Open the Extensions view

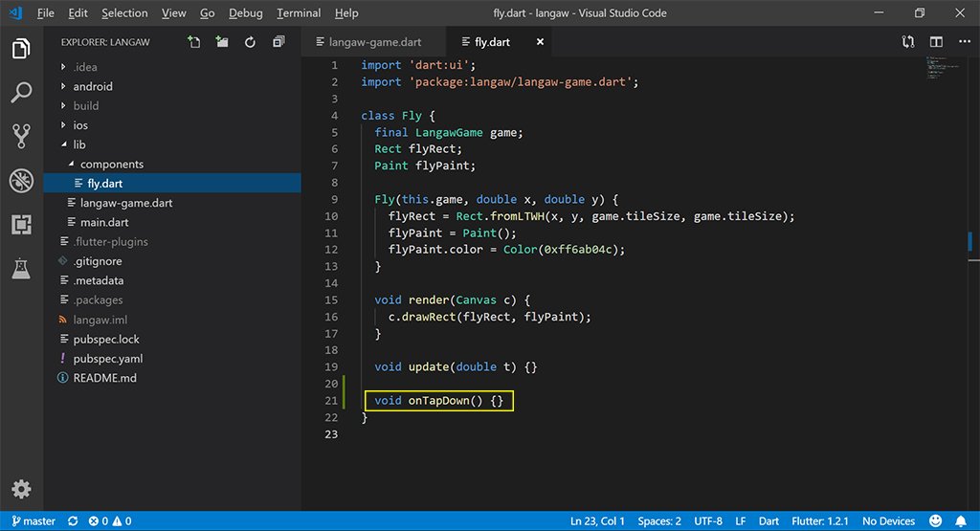(21, 224)
